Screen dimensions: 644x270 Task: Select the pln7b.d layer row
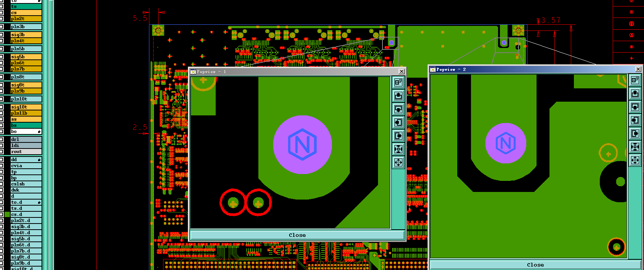tap(26, 251)
